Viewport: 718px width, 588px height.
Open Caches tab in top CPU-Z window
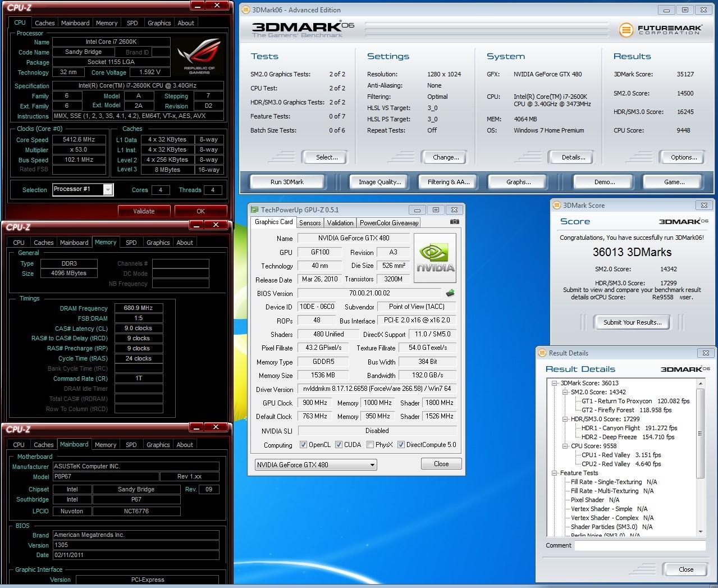45,23
